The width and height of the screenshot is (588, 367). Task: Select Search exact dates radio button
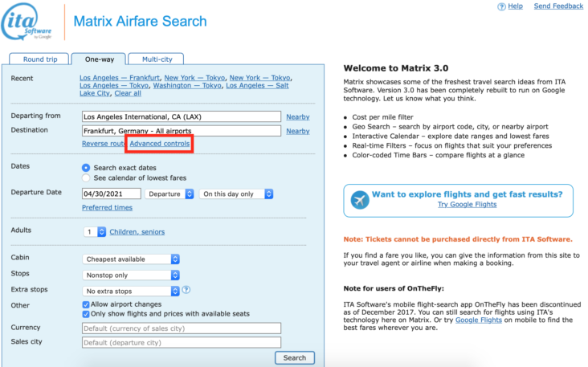tap(86, 168)
